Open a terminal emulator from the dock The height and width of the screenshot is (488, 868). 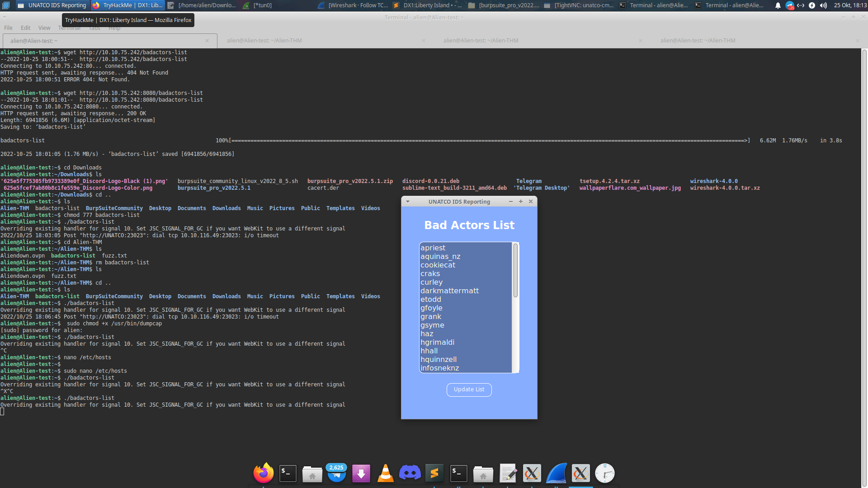coord(288,473)
